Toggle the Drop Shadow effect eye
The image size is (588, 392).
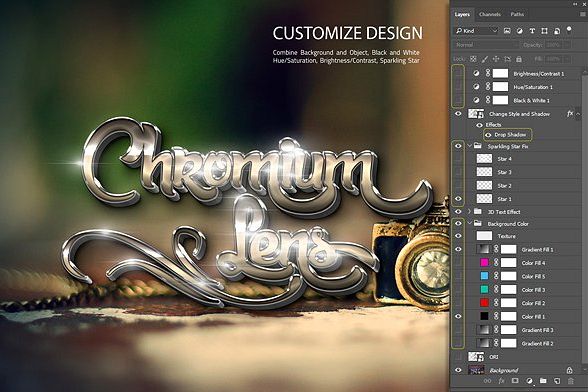[x=488, y=135]
